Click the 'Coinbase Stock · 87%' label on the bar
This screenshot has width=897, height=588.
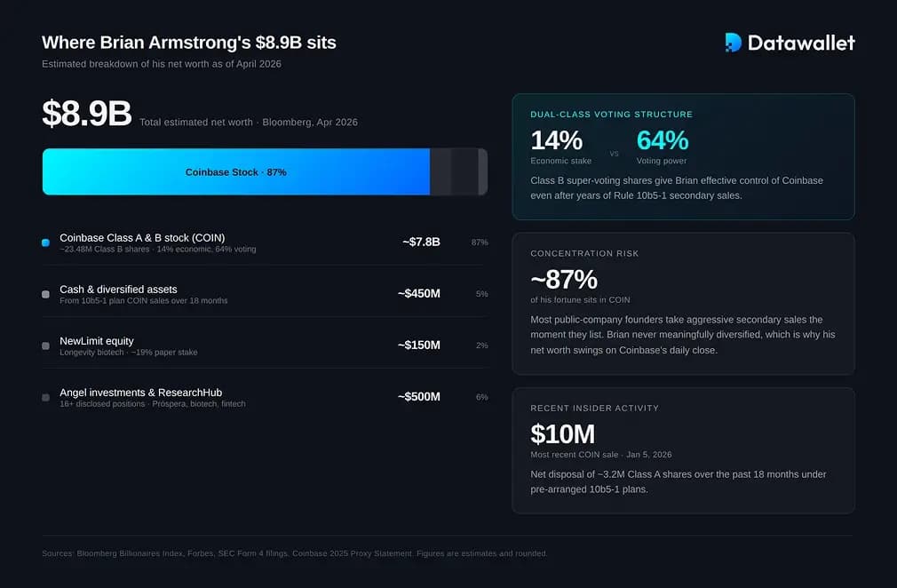click(x=235, y=172)
